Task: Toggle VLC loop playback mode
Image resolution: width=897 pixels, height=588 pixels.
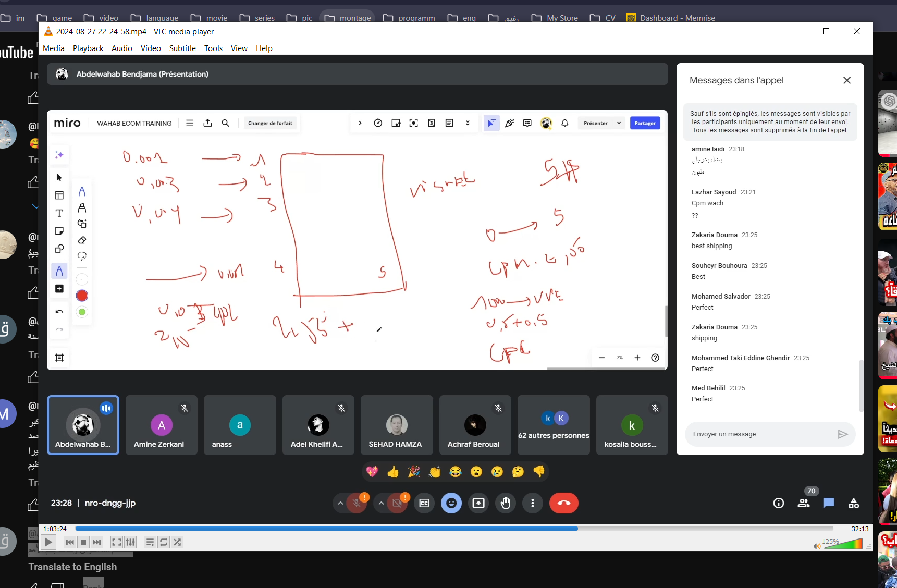Action: 164,542
